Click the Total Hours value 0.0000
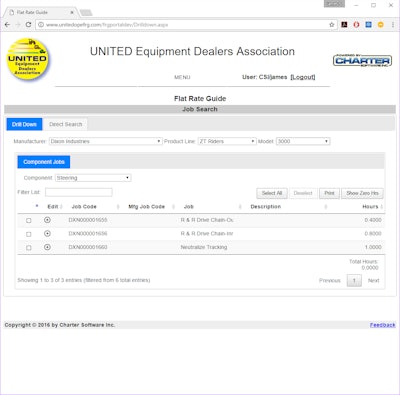400x395 pixels. click(x=370, y=268)
